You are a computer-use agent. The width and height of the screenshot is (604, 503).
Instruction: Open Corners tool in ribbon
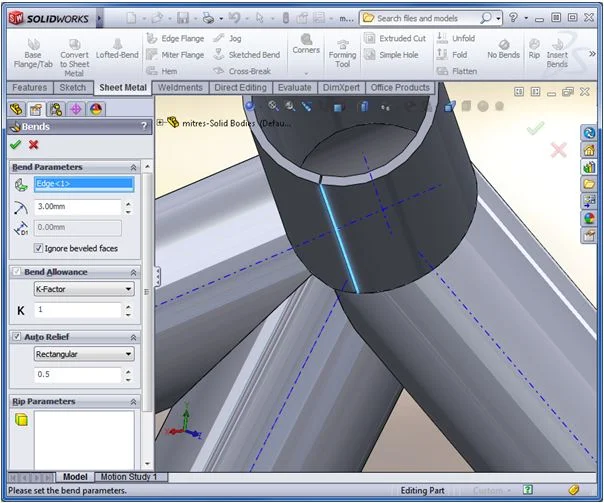(x=305, y=44)
